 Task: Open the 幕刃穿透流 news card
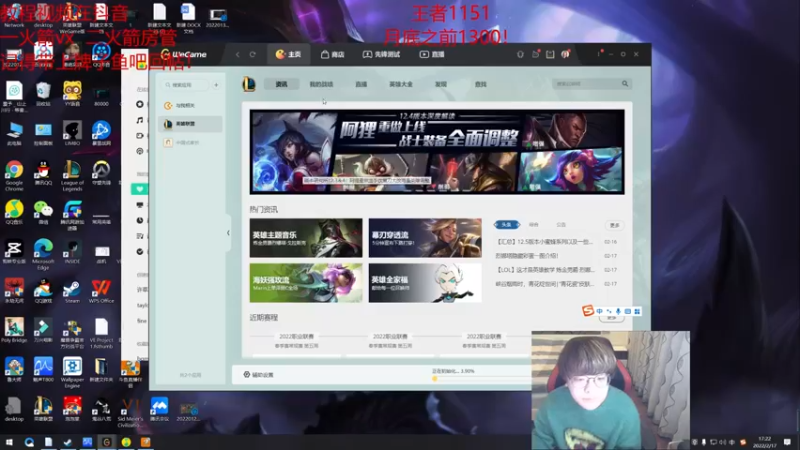[425, 238]
